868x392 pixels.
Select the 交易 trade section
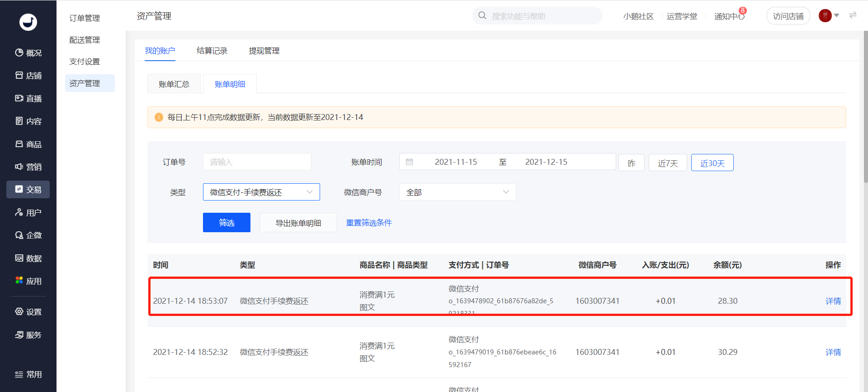point(28,190)
